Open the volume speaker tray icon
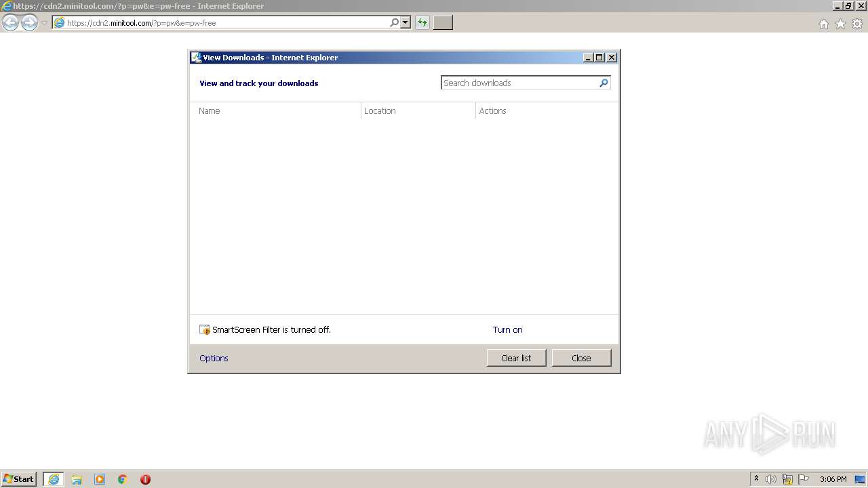868x488 pixels. [771, 479]
